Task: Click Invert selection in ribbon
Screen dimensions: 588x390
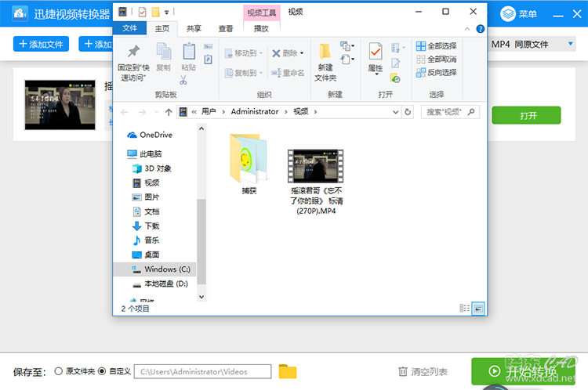Action: (437, 72)
